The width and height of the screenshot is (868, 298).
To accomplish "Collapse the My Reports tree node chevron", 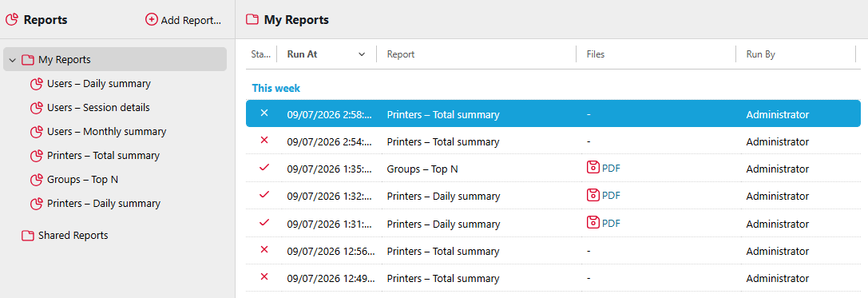I will click(x=13, y=60).
